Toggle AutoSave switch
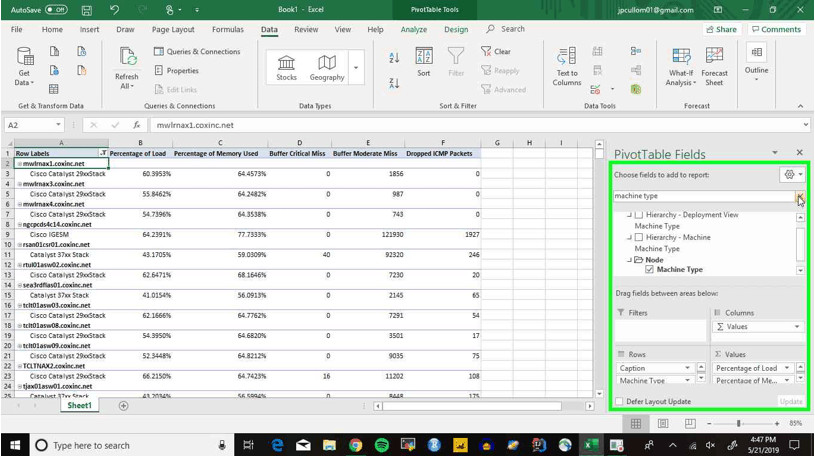 56,10
